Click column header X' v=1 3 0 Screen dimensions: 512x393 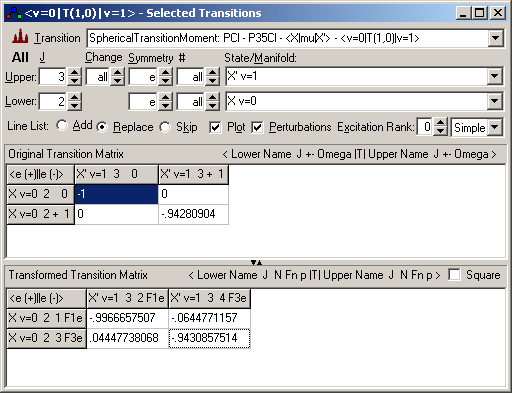point(116,174)
